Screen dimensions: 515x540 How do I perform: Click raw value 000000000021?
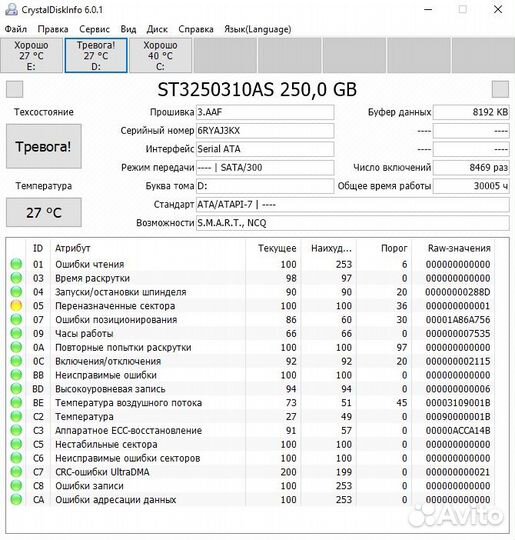point(458,472)
